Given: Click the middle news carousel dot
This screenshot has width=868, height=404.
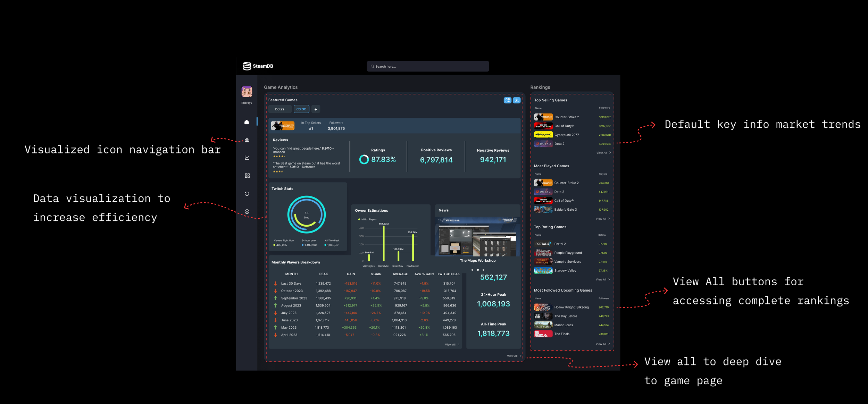Looking at the screenshot, I should point(478,270).
